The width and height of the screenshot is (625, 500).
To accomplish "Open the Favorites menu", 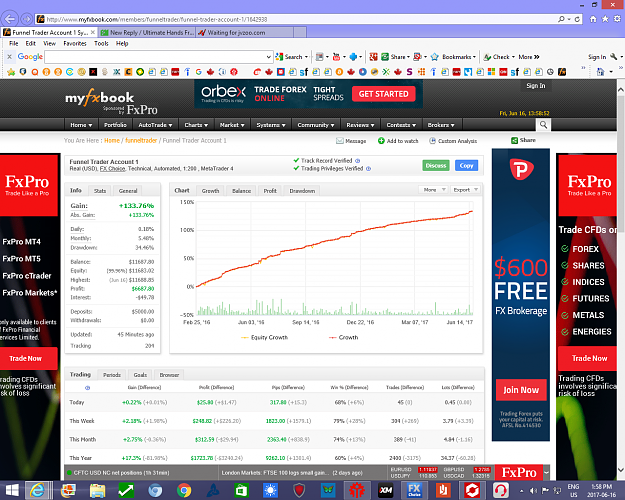I will [75, 43].
